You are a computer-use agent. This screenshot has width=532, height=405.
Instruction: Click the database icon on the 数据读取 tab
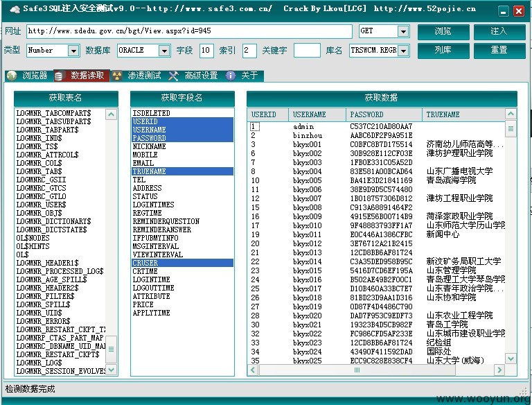pos(58,76)
